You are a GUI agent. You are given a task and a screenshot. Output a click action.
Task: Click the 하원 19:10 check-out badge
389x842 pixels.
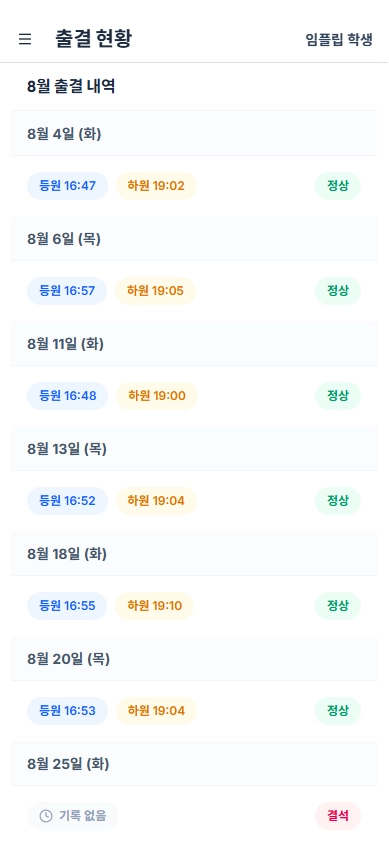(155, 606)
